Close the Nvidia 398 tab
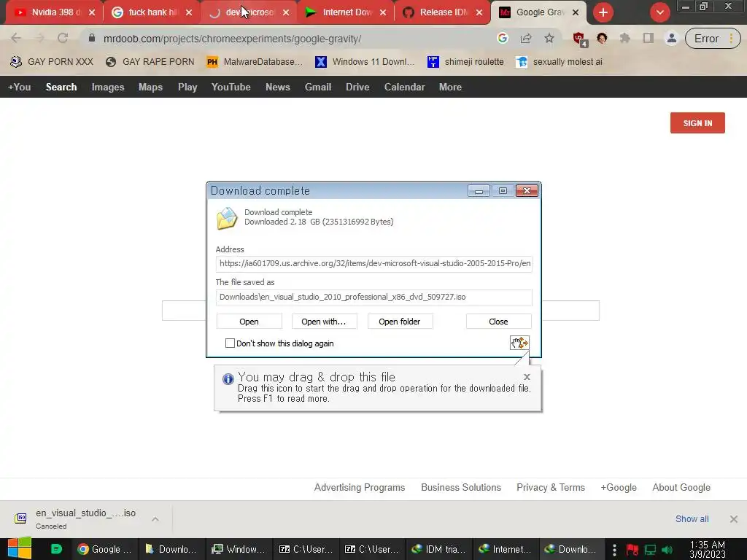747x560 pixels. click(92, 12)
